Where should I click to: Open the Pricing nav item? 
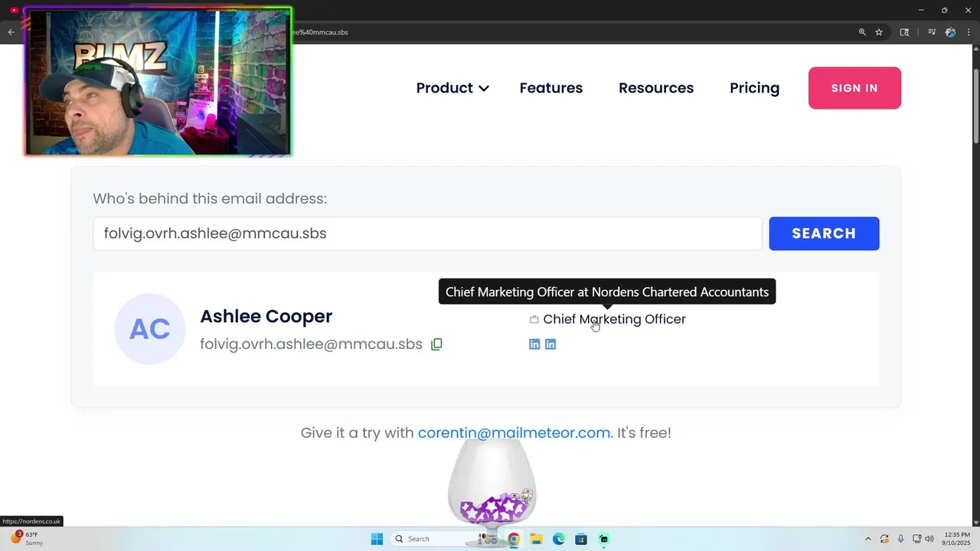tap(754, 88)
